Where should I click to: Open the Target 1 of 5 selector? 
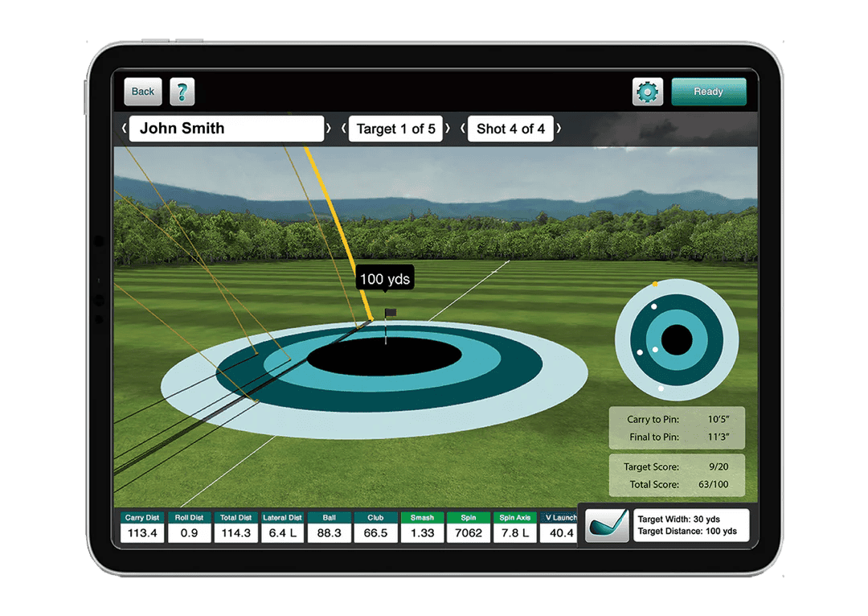tap(395, 129)
